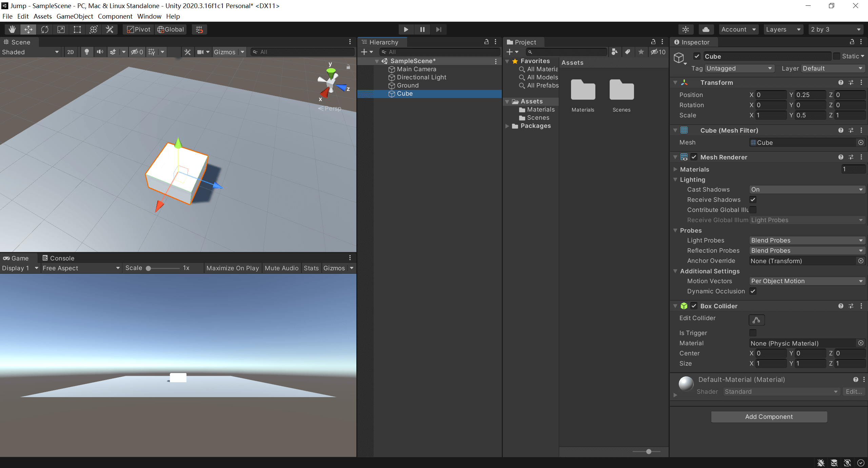Disable the Box Collider component checkbox

pos(694,306)
